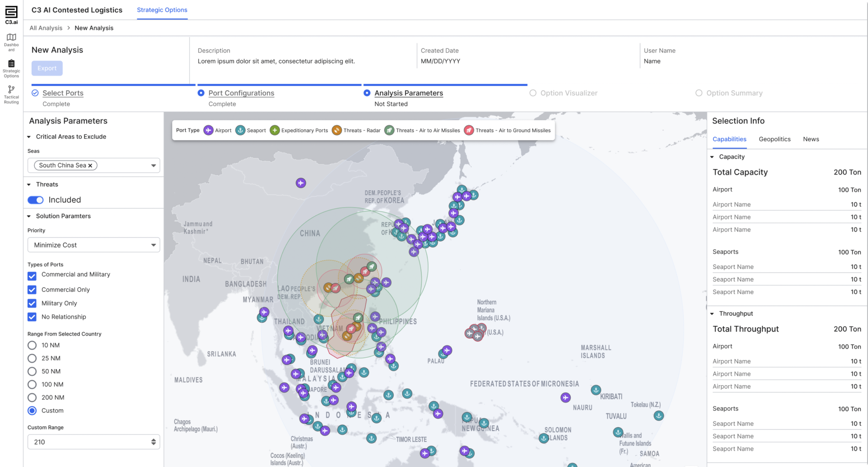Open the Priority Minimize Cost dropdown

(x=94, y=245)
